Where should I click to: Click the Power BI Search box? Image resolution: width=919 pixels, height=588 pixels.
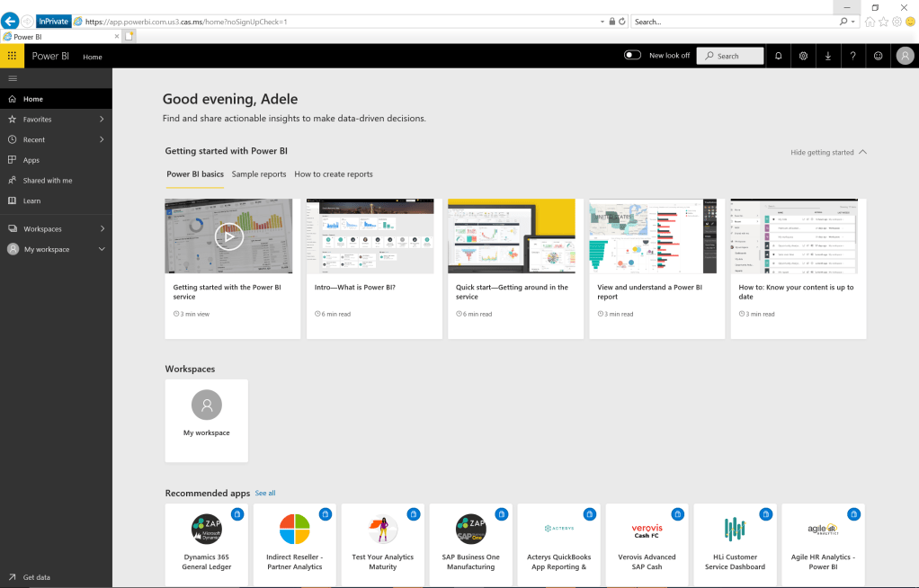(x=730, y=56)
